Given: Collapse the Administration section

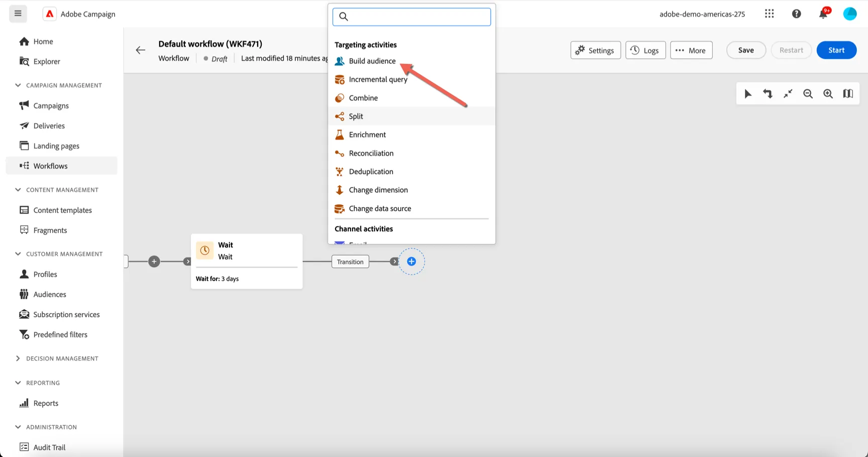Looking at the screenshot, I should [18, 427].
